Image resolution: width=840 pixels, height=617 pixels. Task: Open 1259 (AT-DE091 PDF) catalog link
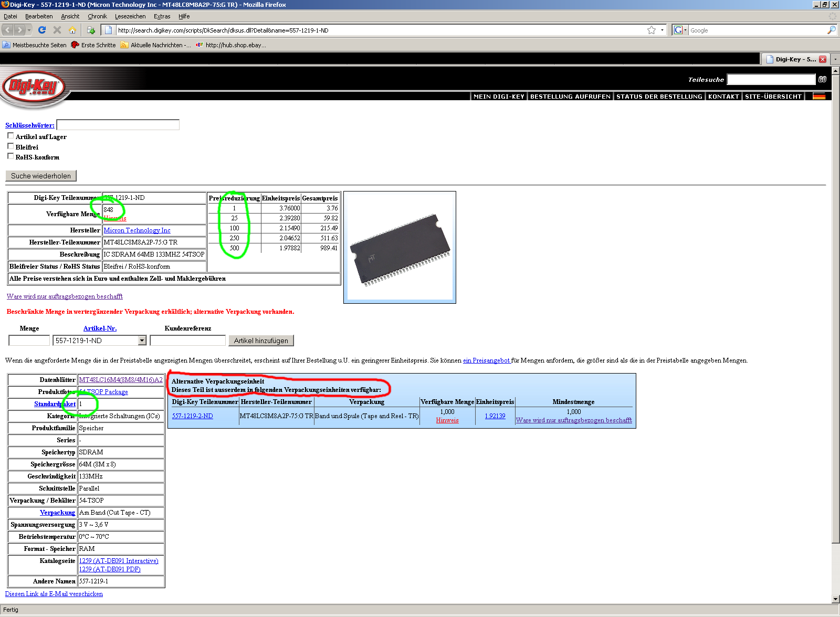point(110,569)
